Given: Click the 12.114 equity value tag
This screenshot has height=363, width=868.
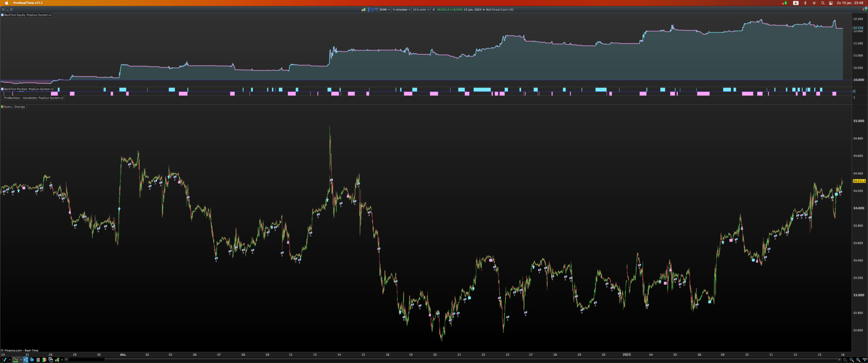Looking at the screenshot, I should click(x=858, y=28).
